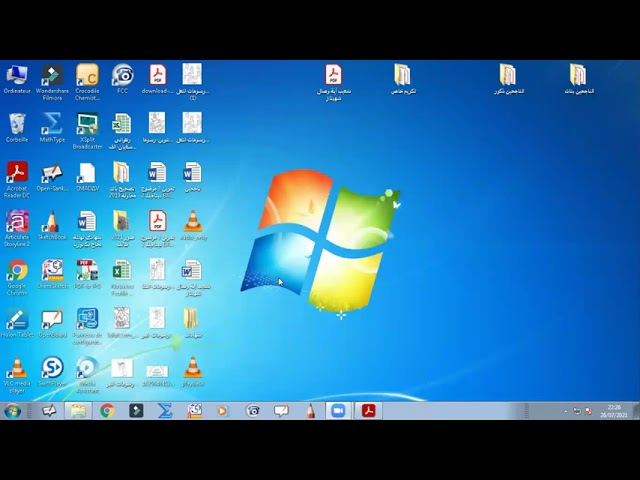Viewport: 640px width, 480px height.
Task: Open FCC telephone icon in taskbar
Action: point(253,411)
